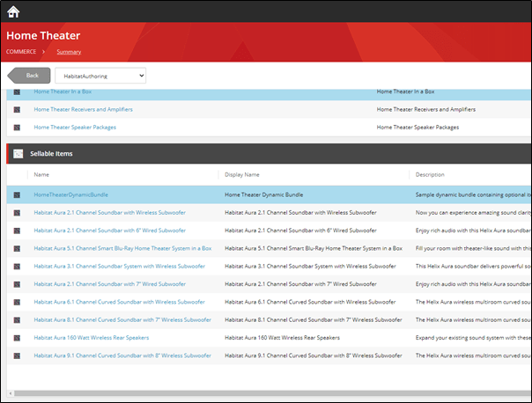Viewport: 532px width, 403px height.
Task: Click icon beside Home Theater Receivers and Amplifiers
Action: point(17,109)
